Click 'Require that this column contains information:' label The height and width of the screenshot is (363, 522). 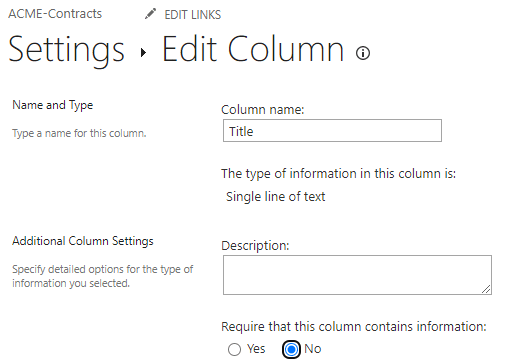pyautogui.click(x=354, y=327)
